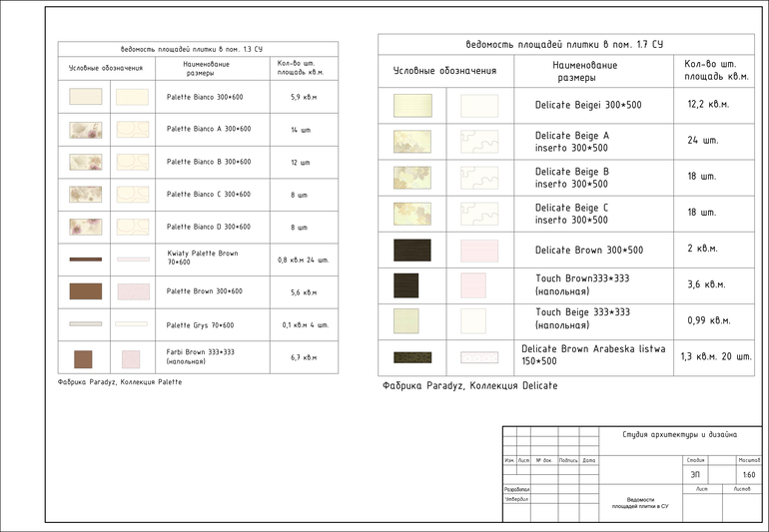Click the text 'Фабрика Paradyz, Коллекция Delicate'
Screen dimensions: 769x532
click(469, 385)
